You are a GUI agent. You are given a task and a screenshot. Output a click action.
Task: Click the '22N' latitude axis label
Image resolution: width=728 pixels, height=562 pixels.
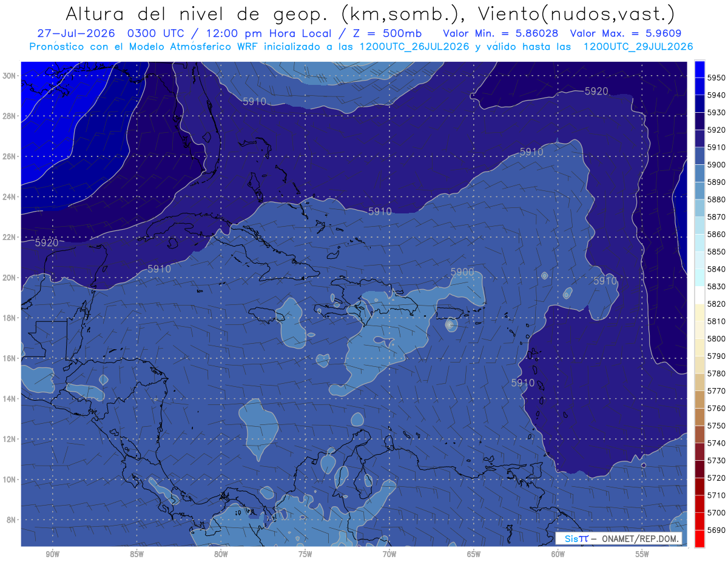10,237
